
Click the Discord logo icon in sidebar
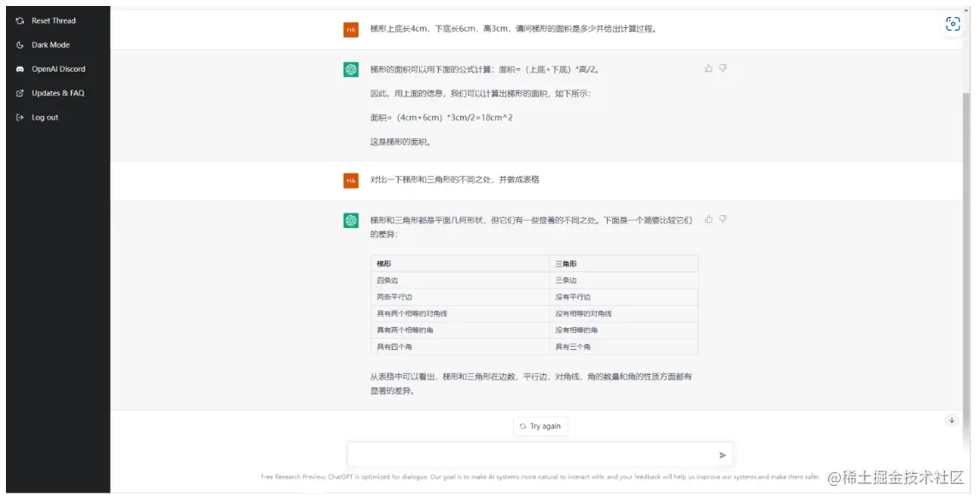pyautogui.click(x=20, y=69)
